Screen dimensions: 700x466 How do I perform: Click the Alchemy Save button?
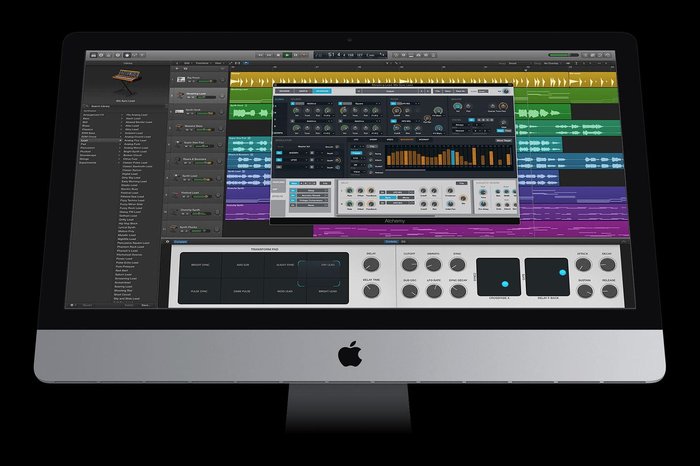pyautogui.click(x=447, y=91)
